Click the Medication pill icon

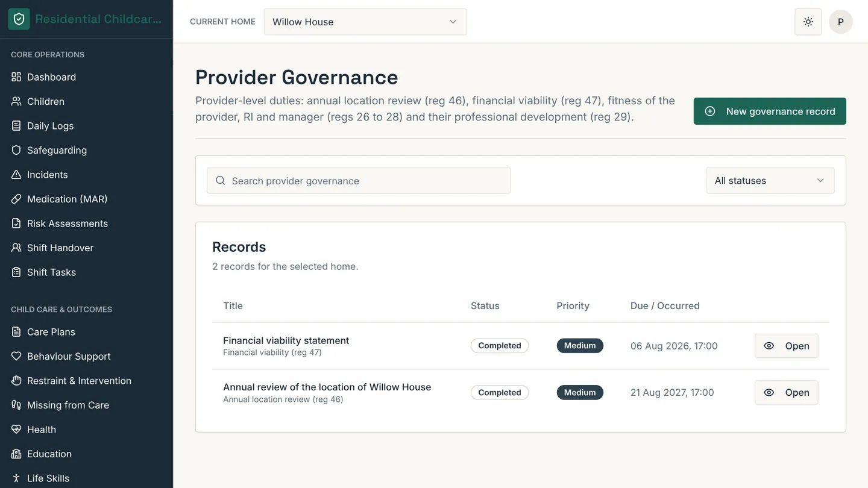tap(16, 199)
